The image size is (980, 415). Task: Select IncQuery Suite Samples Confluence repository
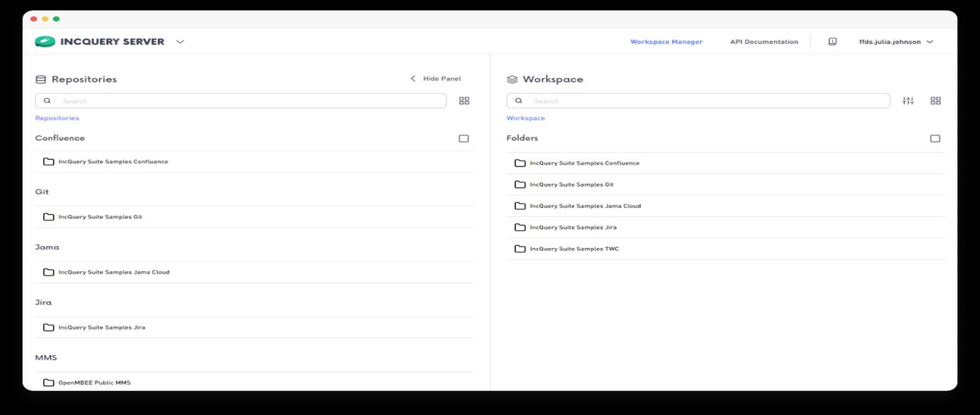click(254, 162)
